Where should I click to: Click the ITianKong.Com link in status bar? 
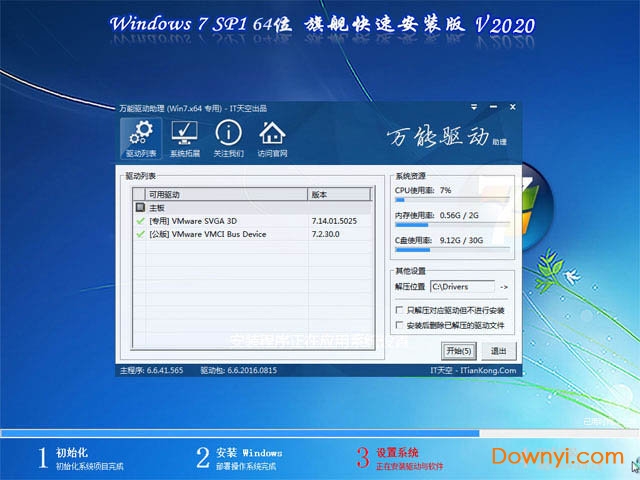[x=485, y=370]
